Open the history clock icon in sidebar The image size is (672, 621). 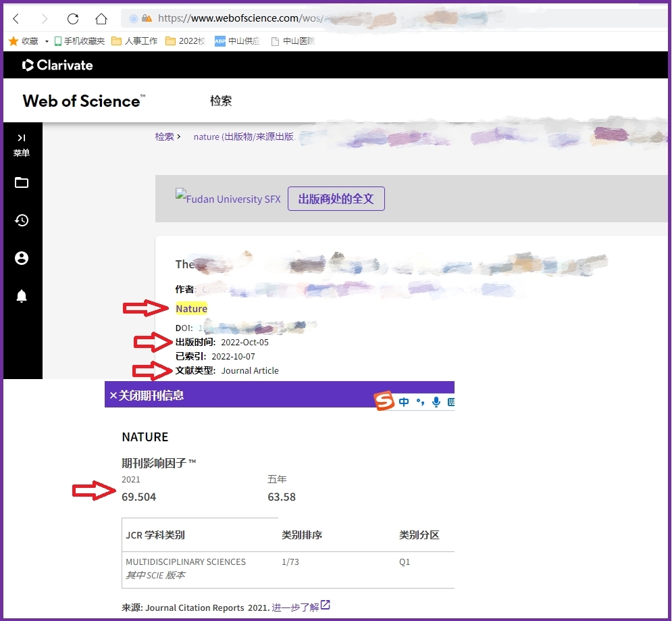(22, 220)
